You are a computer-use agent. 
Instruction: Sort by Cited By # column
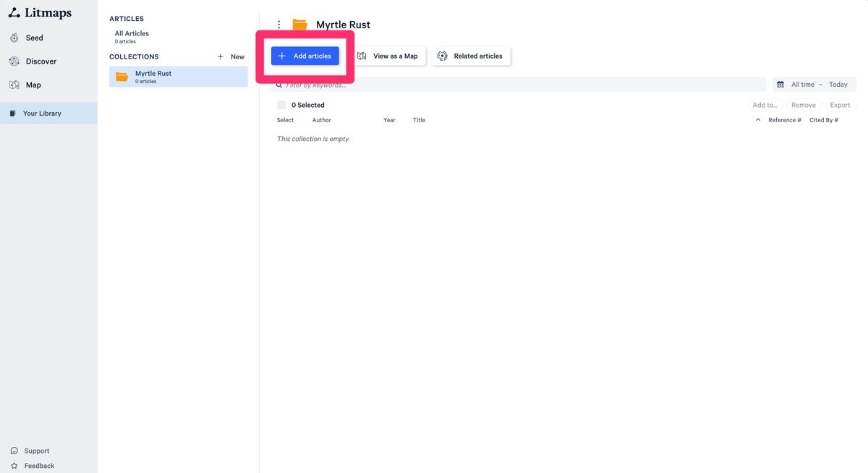(824, 120)
